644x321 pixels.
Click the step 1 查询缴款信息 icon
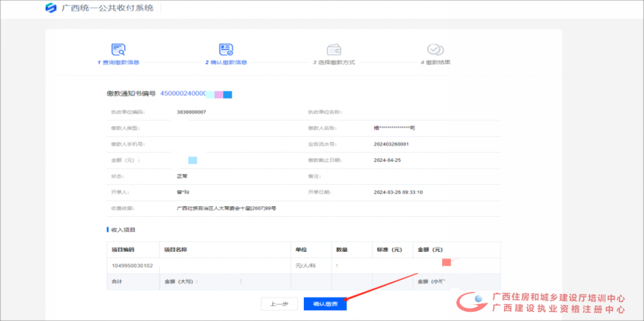click(118, 50)
